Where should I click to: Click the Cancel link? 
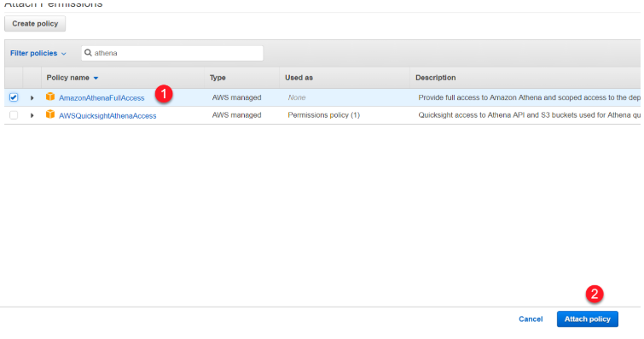point(531,319)
